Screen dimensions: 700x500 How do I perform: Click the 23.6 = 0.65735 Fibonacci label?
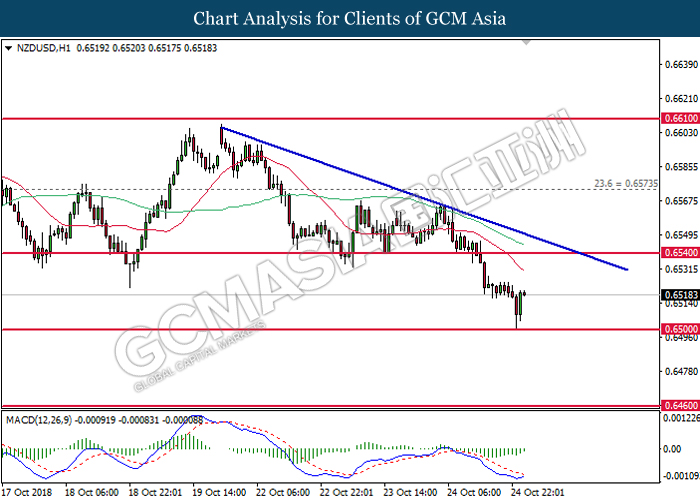625,183
